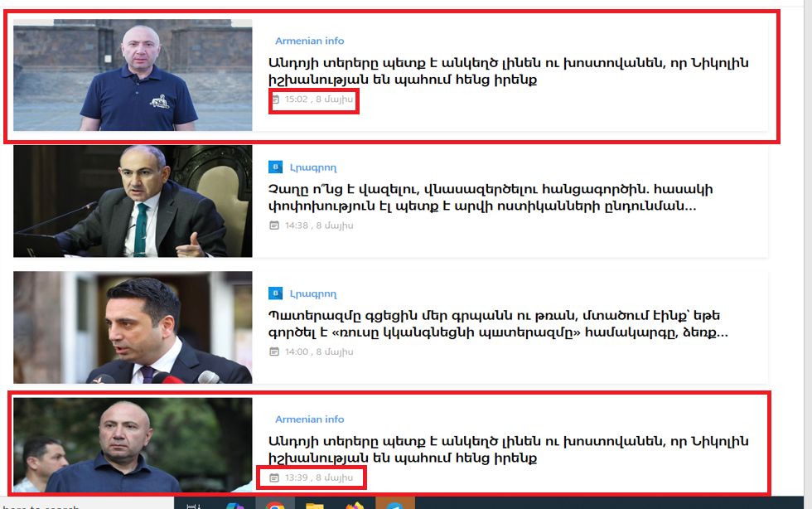Click the calendar icon beside 15:02

point(275,99)
